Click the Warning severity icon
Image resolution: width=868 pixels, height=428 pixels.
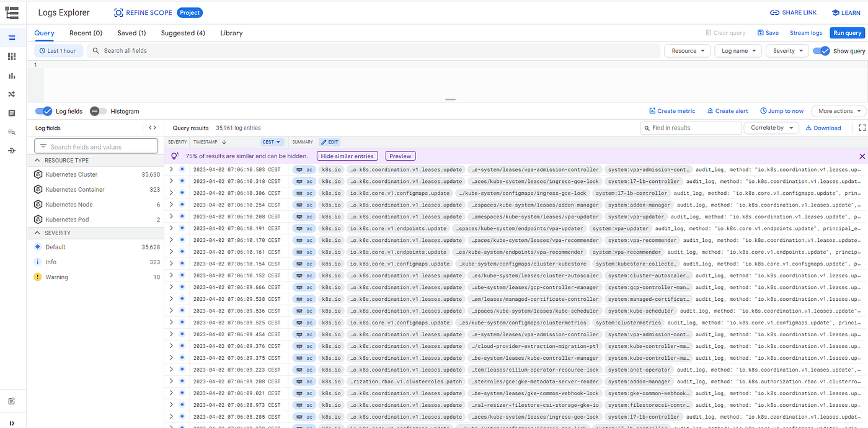pos(38,277)
